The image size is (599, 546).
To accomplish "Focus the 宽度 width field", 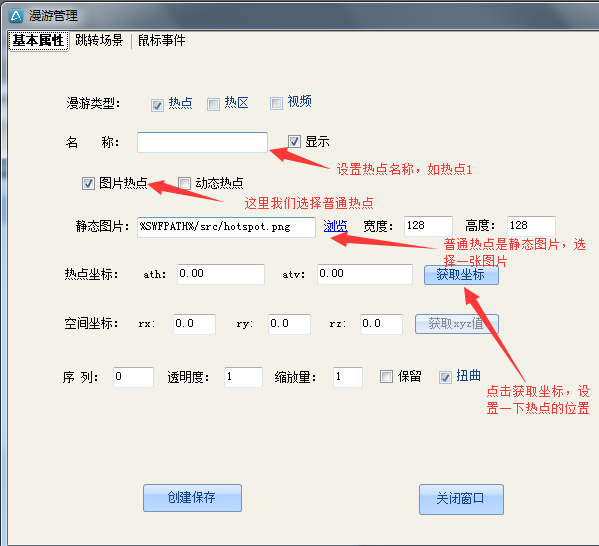I will click(428, 226).
